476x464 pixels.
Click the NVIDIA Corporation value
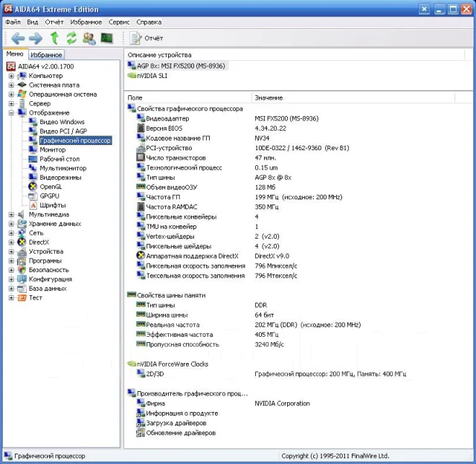pyautogui.click(x=283, y=403)
